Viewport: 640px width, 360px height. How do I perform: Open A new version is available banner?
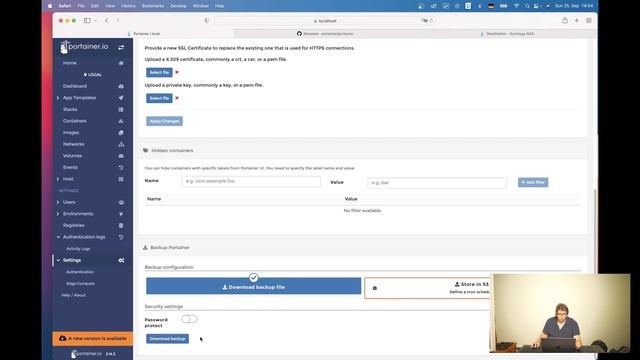click(93, 338)
